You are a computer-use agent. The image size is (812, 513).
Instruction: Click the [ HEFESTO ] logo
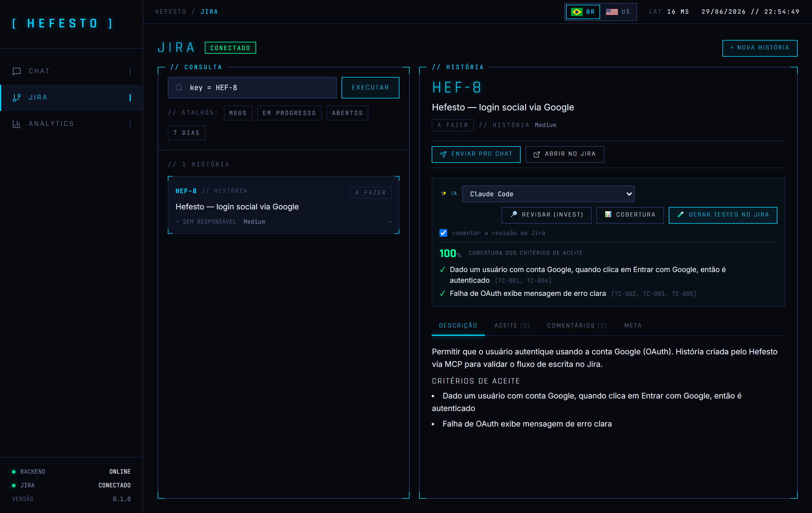pos(63,24)
